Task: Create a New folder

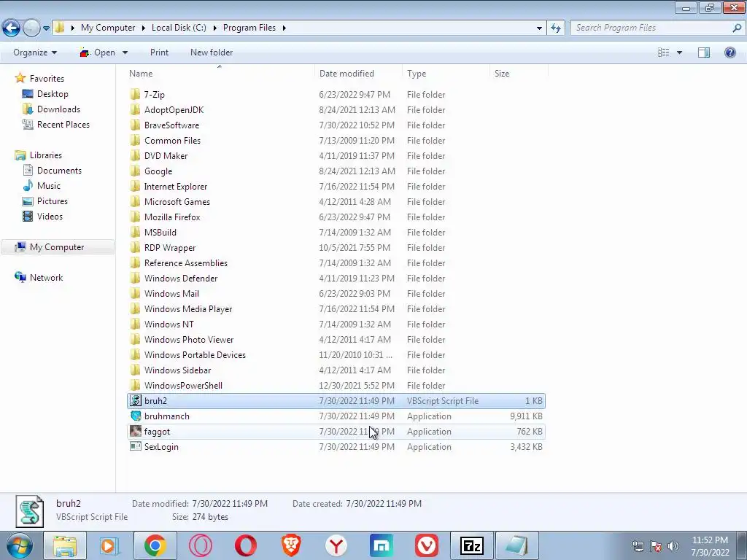Action: 212,52
